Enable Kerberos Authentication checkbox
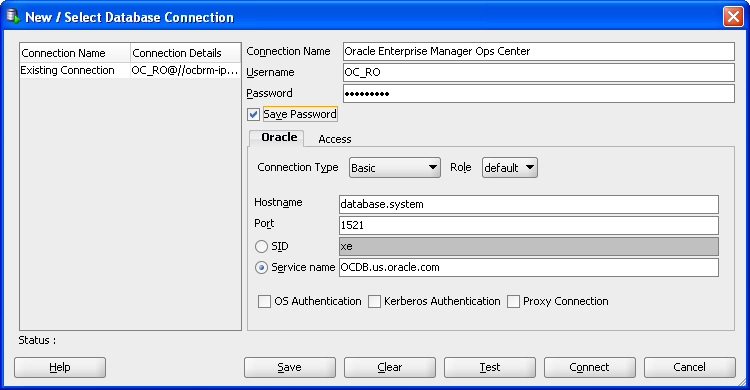 click(x=374, y=301)
